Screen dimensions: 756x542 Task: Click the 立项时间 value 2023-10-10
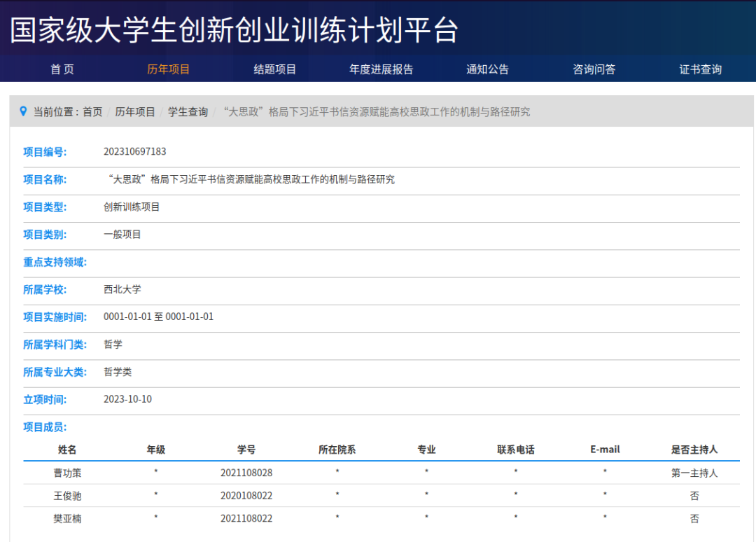click(127, 399)
